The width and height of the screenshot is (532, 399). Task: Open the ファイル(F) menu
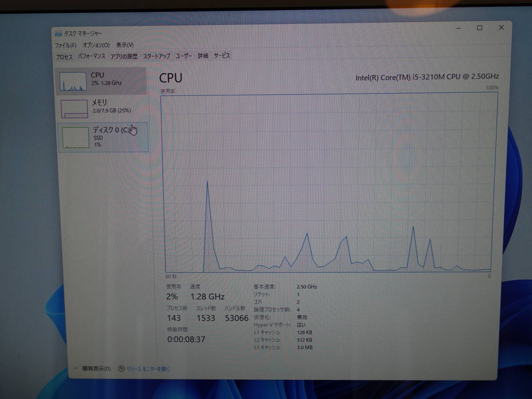[66, 45]
